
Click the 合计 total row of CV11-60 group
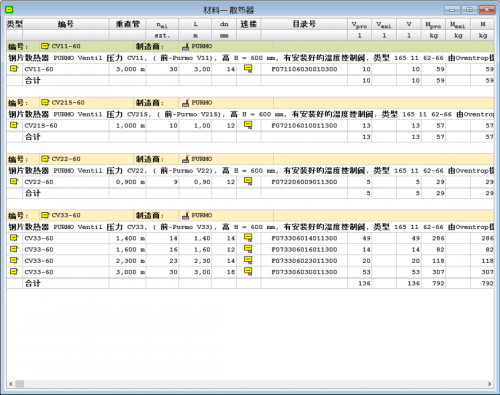(x=250, y=80)
